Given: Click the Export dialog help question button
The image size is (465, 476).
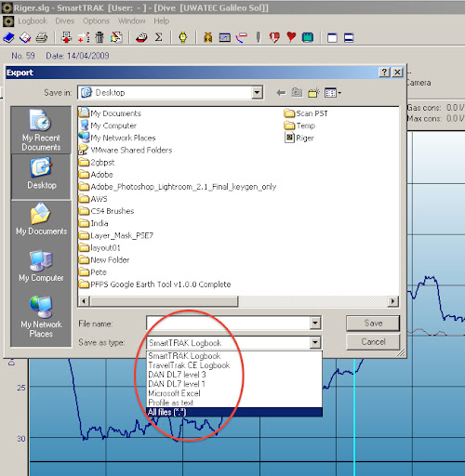Looking at the screenshot, I should click(x=384, y=73).
